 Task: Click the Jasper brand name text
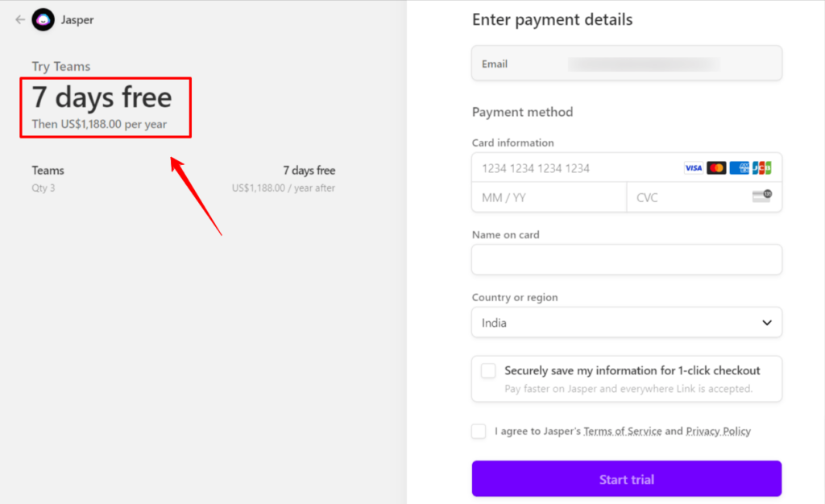pos(77,20)
